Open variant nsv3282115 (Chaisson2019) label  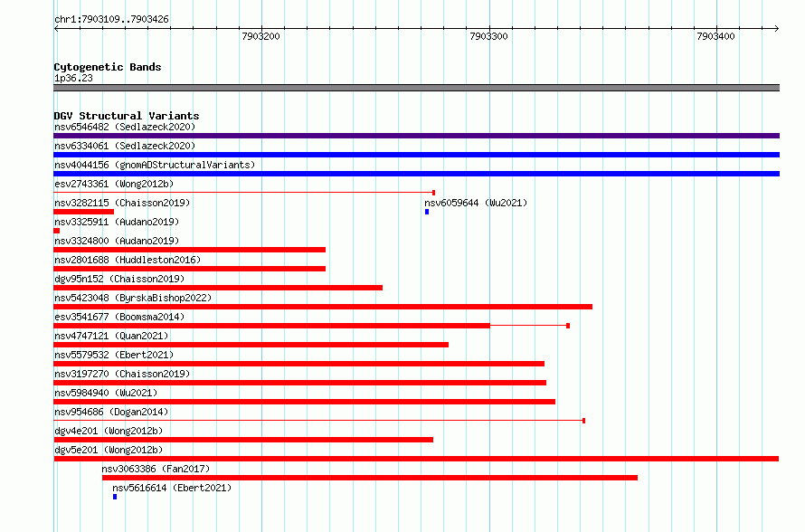click(122, 203)
